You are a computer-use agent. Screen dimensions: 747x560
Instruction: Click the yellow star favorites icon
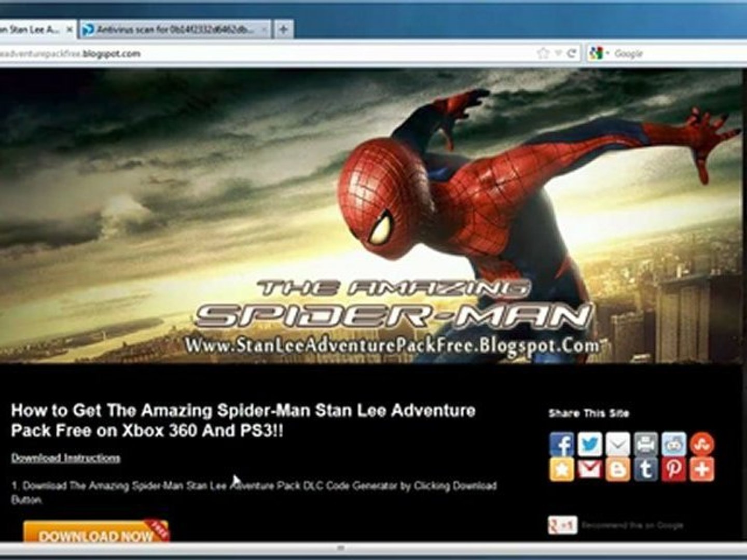(562, 469)
